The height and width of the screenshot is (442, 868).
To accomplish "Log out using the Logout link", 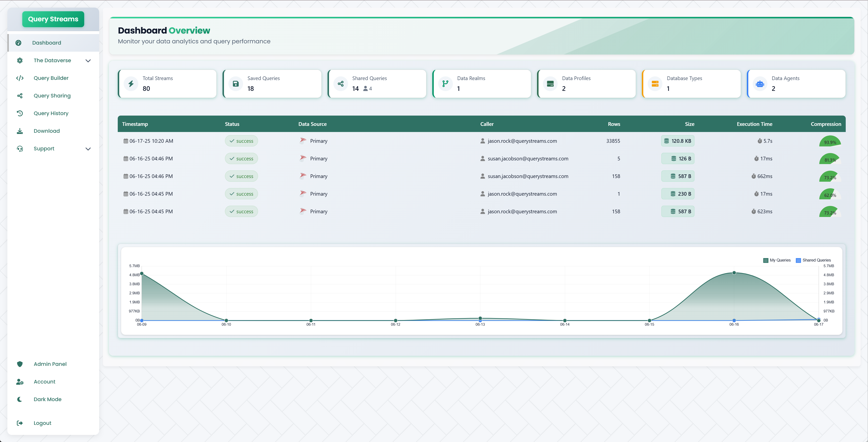I will click(42, 423).
